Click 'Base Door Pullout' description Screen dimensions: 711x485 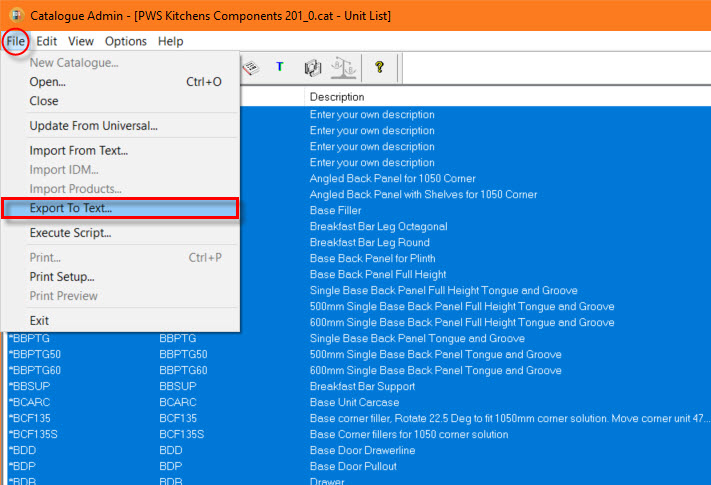point(353,466)
